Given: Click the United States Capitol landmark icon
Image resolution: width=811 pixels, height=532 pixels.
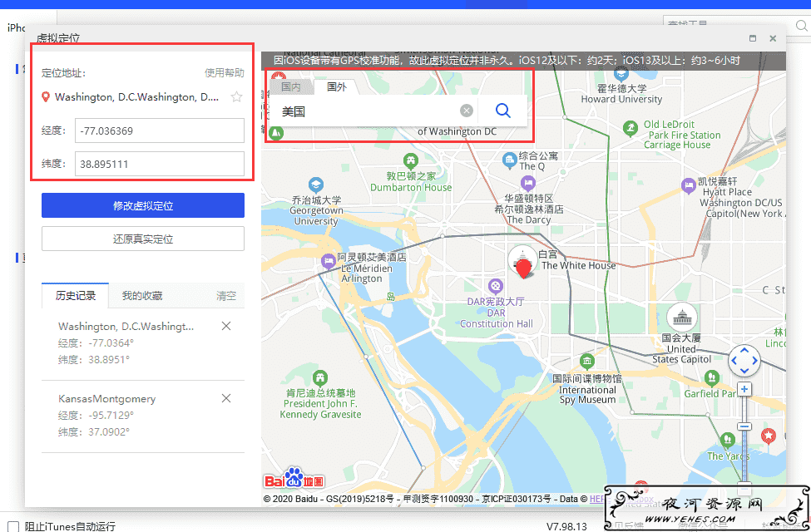Looking at the screenshot, I should (681, 318).
